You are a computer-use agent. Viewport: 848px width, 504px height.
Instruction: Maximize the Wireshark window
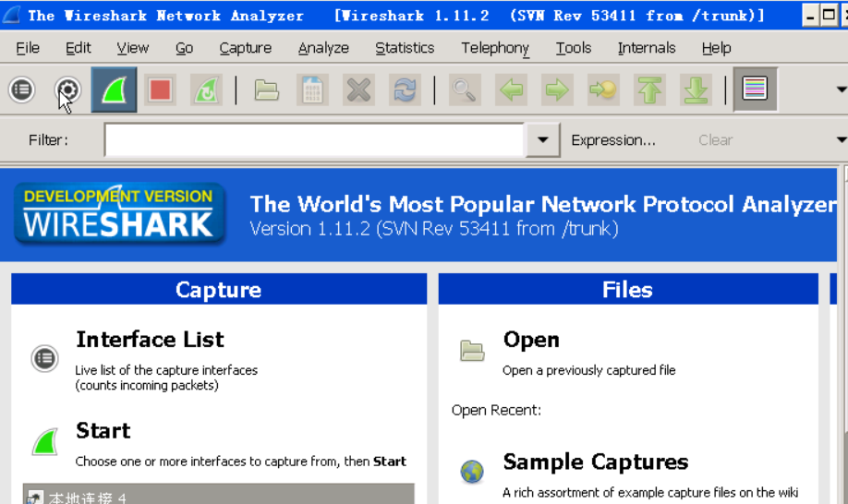coord(828,16)
